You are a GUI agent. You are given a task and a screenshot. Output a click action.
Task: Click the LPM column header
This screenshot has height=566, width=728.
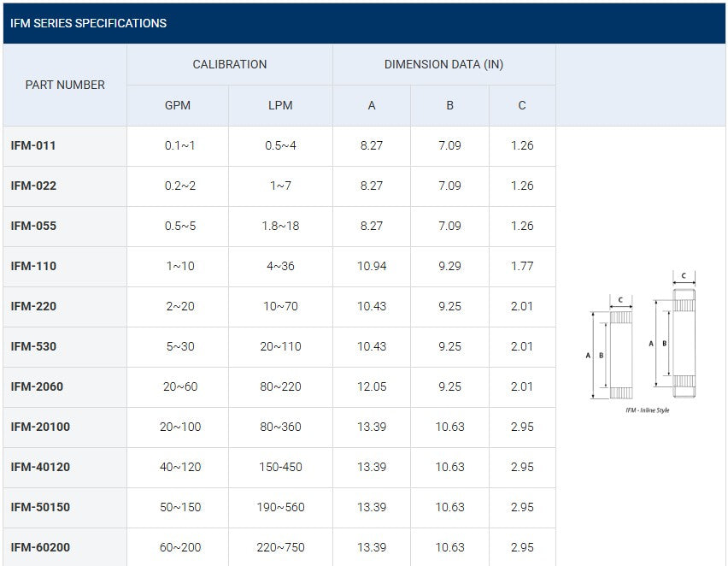pos(280,105)
